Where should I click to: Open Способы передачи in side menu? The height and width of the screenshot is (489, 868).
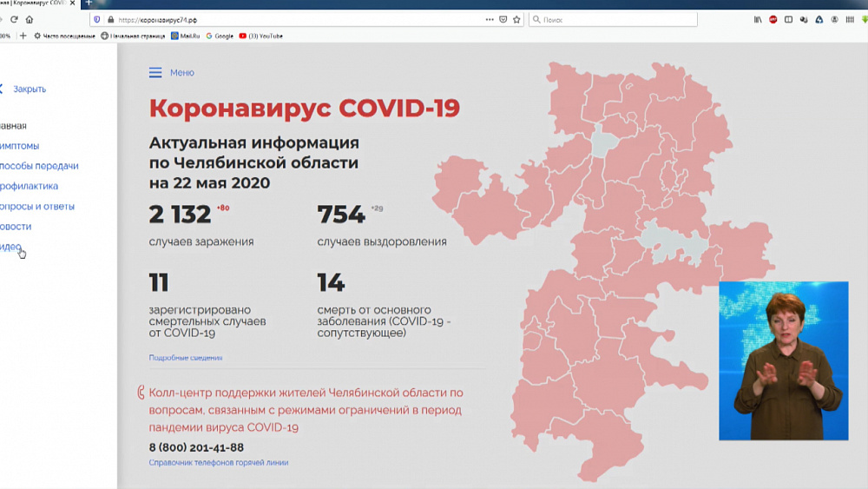(39, 166)
